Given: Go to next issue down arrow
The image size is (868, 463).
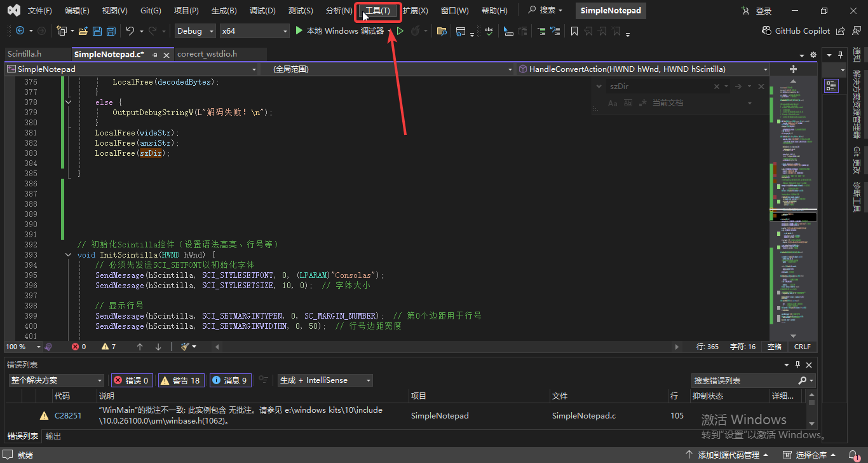Looking at the screenshot, I should point(158,347).
